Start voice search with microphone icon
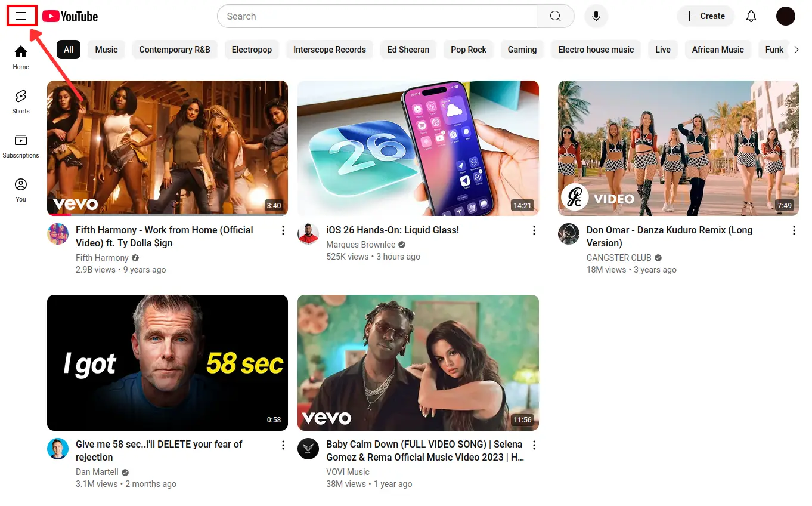812x506 pixels. pyautogui.click(x=596, y=17)
